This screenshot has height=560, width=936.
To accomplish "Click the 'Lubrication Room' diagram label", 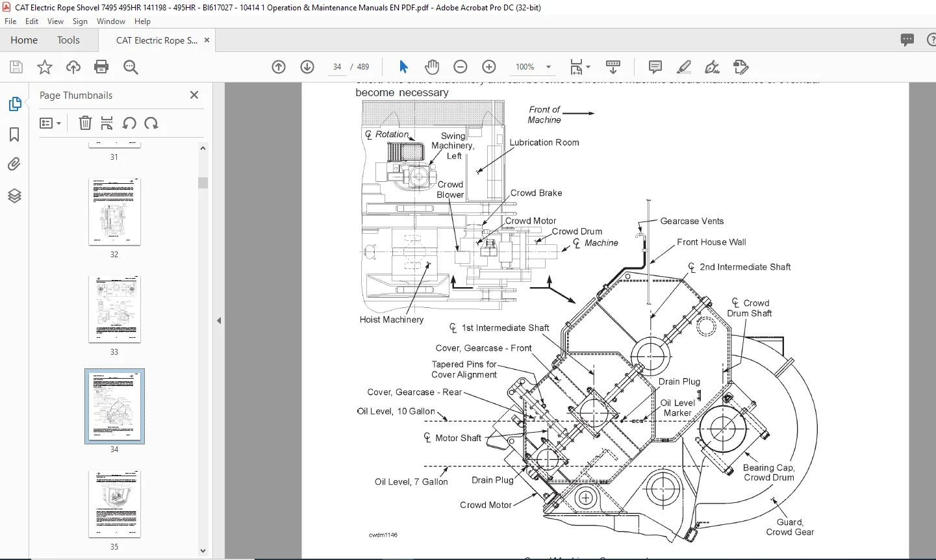I will coord(544,142).
